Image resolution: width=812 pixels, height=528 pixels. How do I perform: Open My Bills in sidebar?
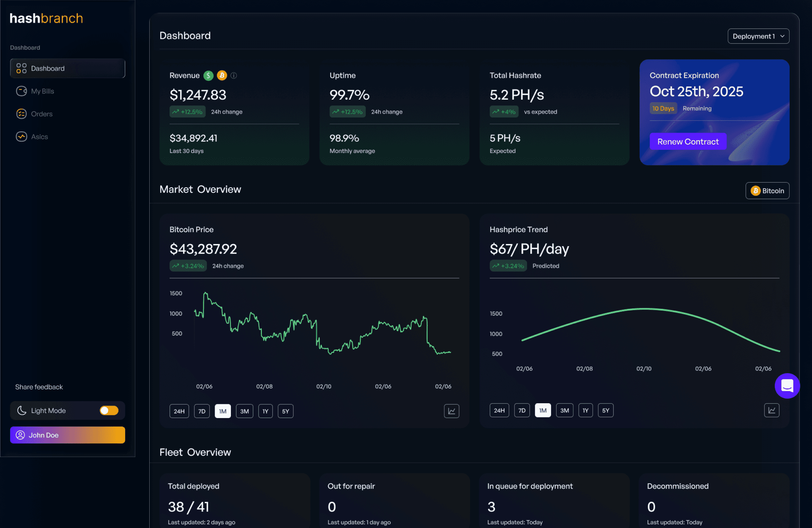click(x=42, y=91)
